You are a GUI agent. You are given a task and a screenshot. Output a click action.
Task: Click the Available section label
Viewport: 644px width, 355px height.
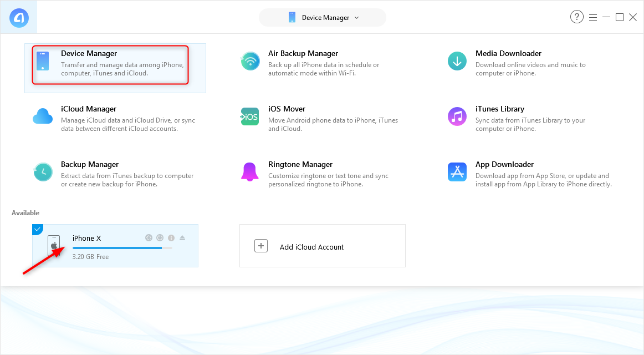coord(25,213)
